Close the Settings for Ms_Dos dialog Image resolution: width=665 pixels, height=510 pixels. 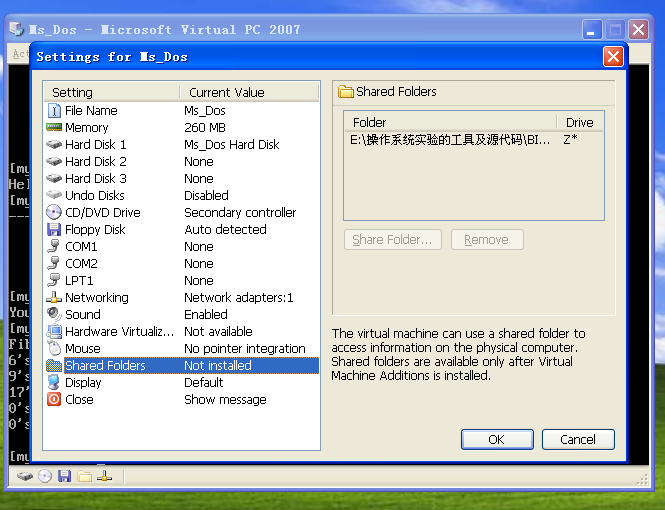[x=613, y=56]
